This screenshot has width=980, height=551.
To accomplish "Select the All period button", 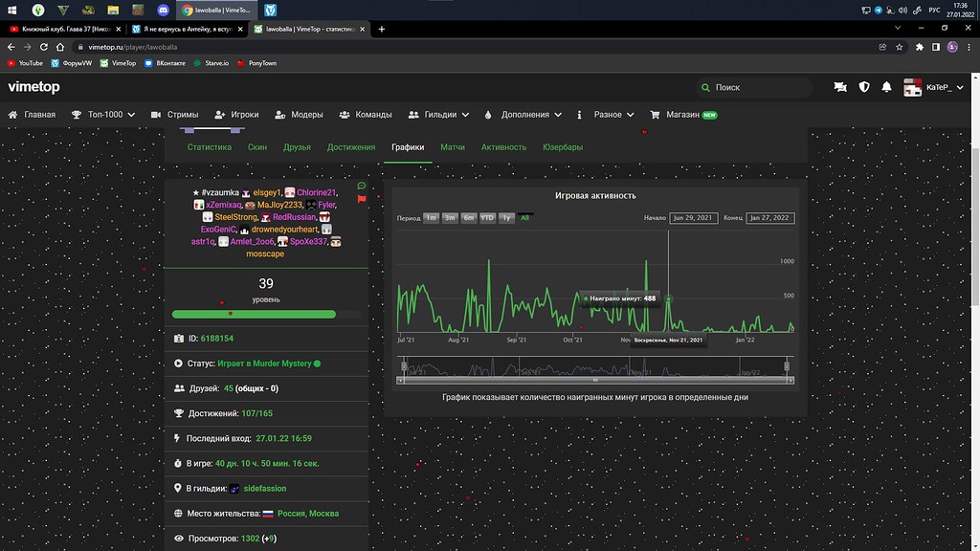I will pyautogui.click(x=525, y=218).
